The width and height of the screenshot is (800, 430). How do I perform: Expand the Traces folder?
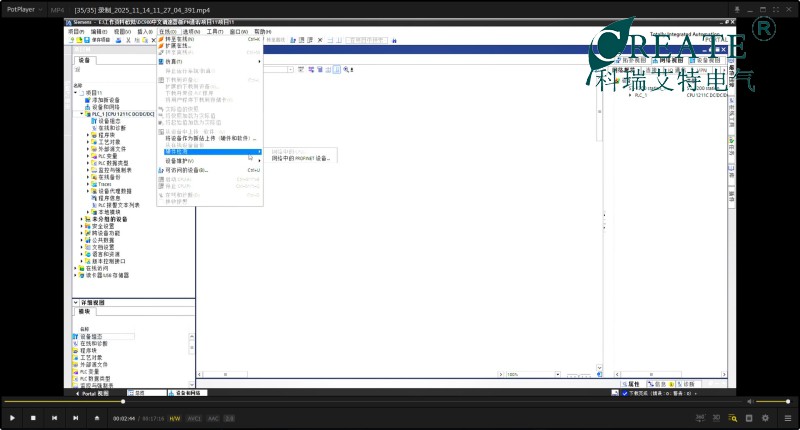click(88, 184)
